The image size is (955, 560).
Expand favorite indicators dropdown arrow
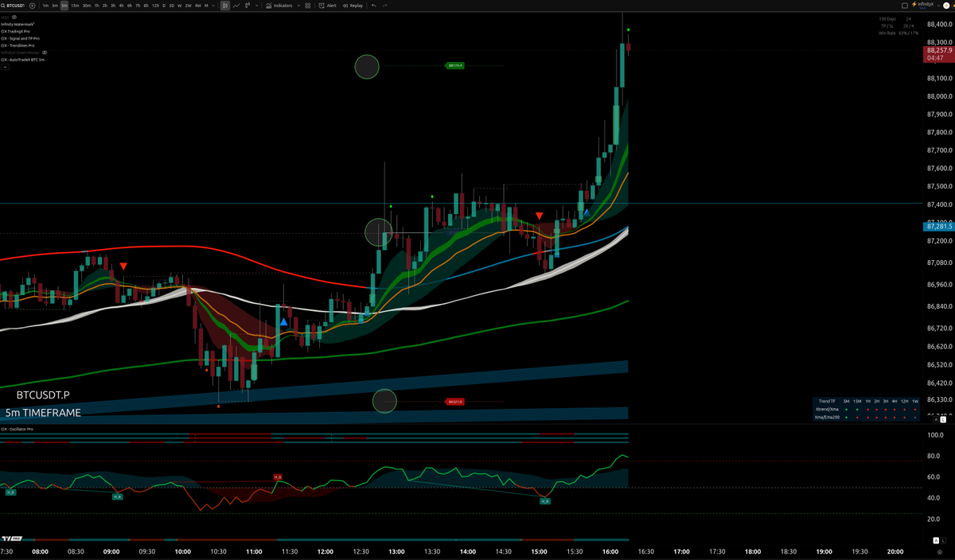point(298,6)
